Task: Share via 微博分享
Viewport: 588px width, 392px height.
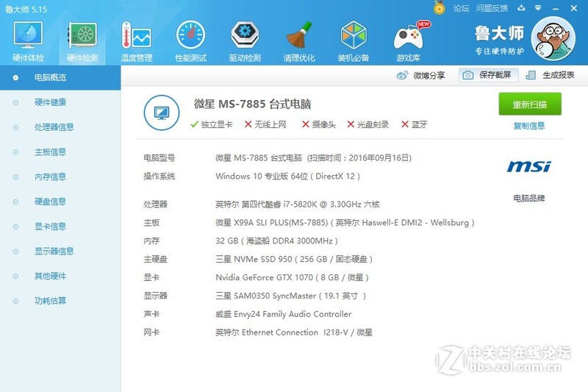Action: [420, 76]
